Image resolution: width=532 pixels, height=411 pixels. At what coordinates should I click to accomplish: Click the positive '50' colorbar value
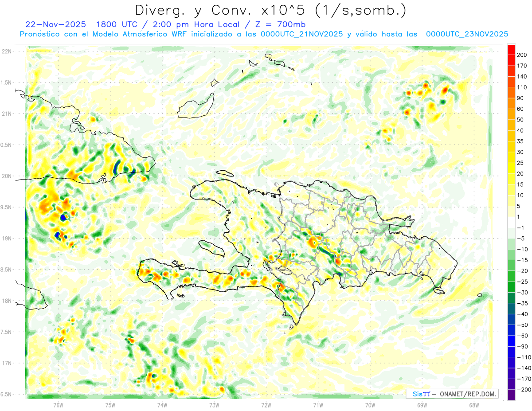tap(520, 120)
